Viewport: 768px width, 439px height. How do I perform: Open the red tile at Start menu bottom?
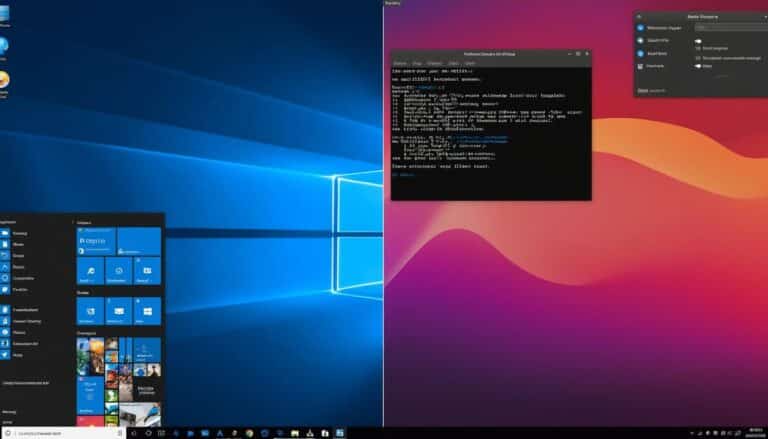90,421
